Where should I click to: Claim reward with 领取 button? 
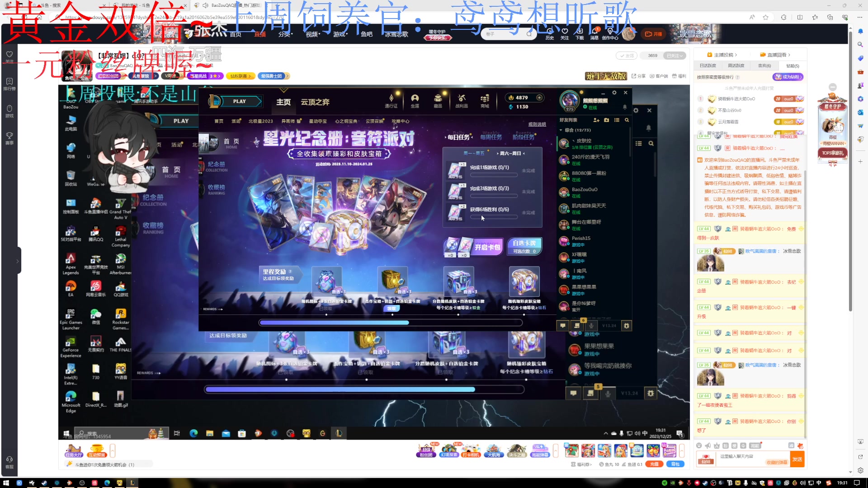click(392, 309)
